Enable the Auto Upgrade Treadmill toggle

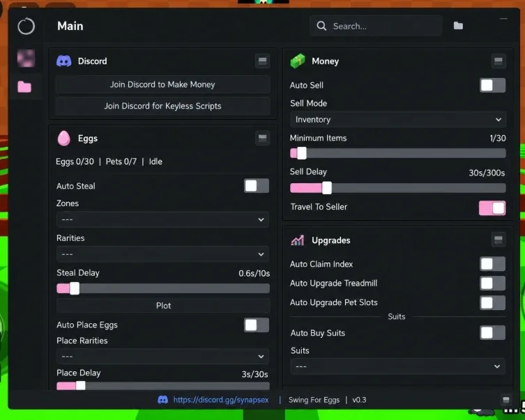(x=492, y=283)
